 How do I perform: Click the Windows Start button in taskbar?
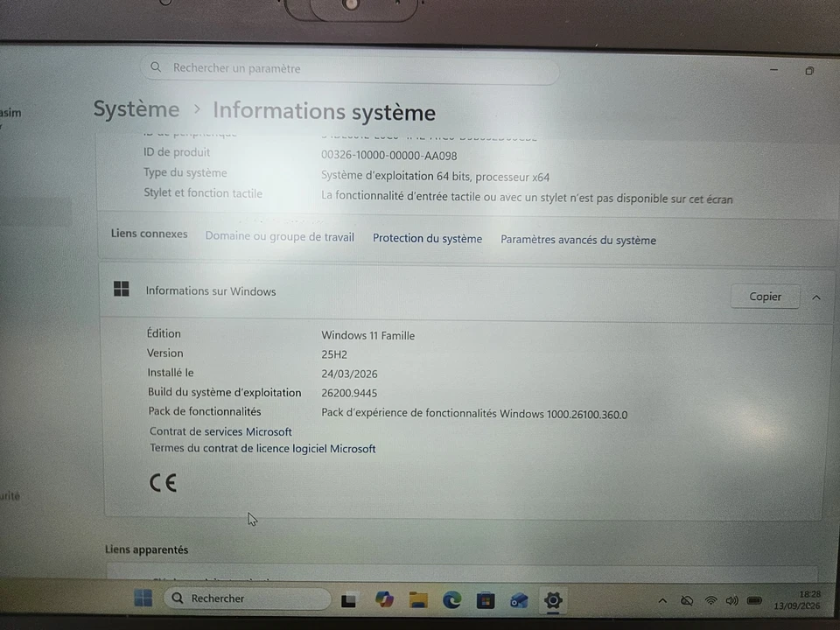(143, 598)
